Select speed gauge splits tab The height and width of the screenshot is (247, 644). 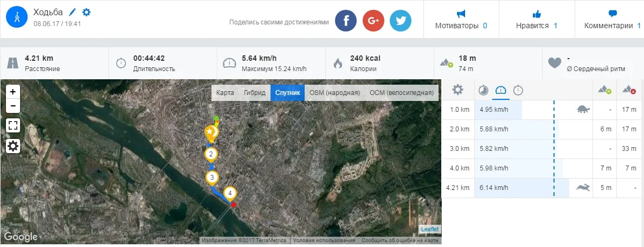point(501,90)
